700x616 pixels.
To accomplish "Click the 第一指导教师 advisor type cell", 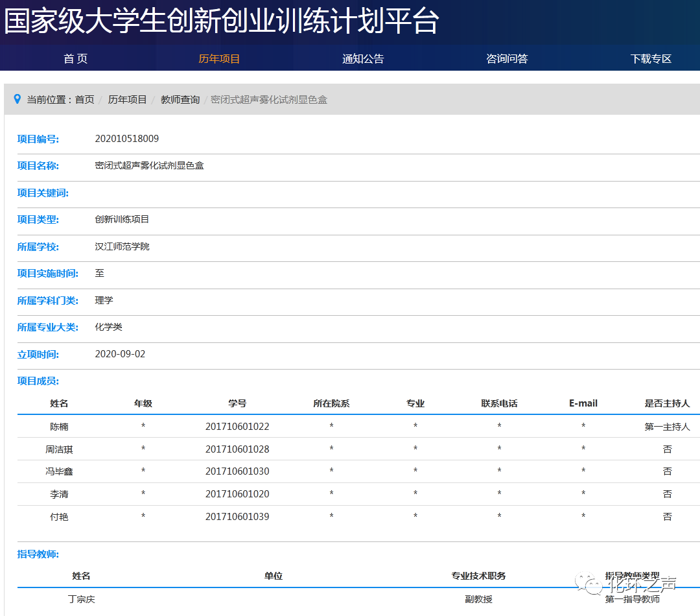I will pos(632,599).
